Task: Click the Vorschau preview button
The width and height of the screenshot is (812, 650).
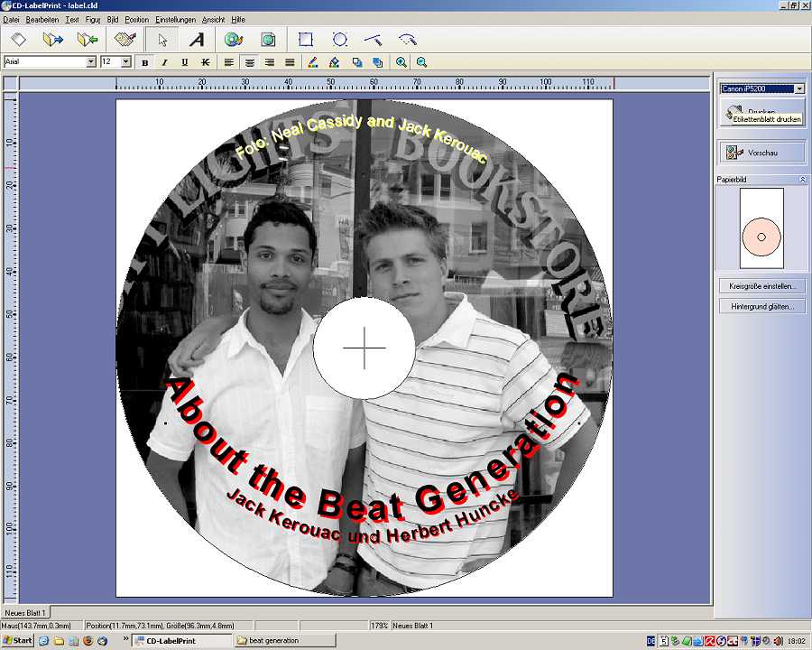Action: pyautogui.click(x=762, y=153)
